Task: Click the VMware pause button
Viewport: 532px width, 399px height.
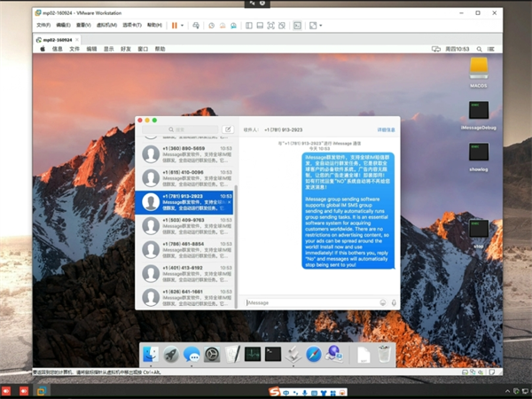Action: click(174, 26)
